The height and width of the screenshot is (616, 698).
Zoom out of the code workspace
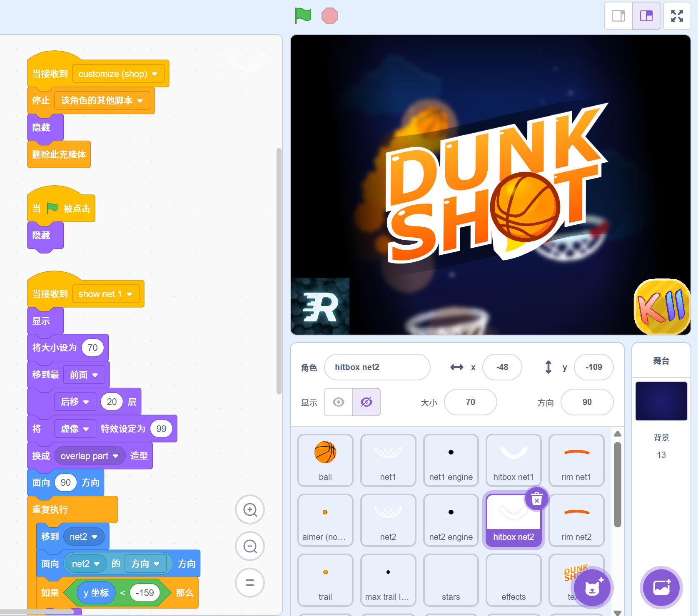[x=250, y=546]
